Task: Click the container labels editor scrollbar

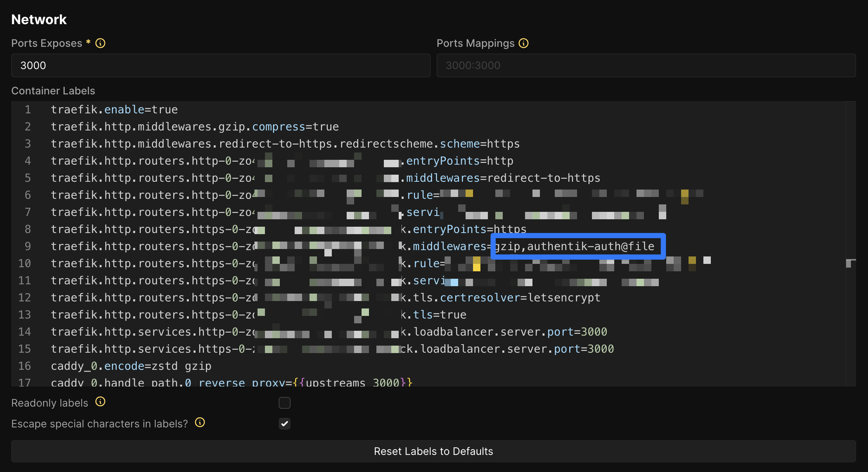Action: (x=851, y=244)
